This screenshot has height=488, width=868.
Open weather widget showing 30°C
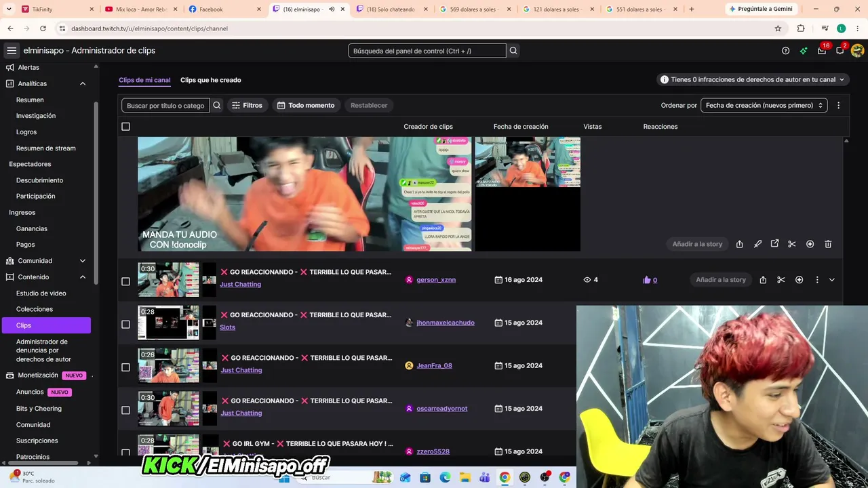tap(33, 476)
